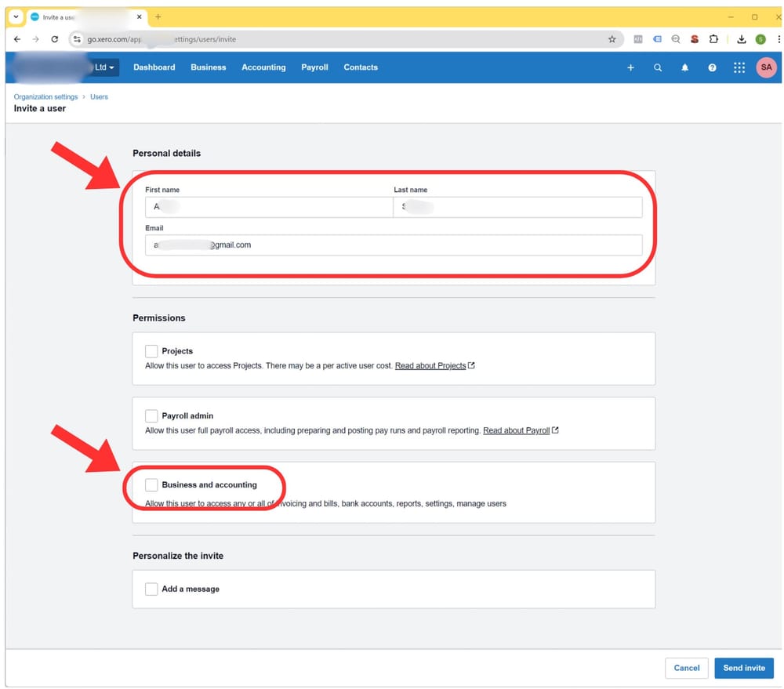Click the notifications bell icon
The image size is (784, 689).
(x=684, y=67)
